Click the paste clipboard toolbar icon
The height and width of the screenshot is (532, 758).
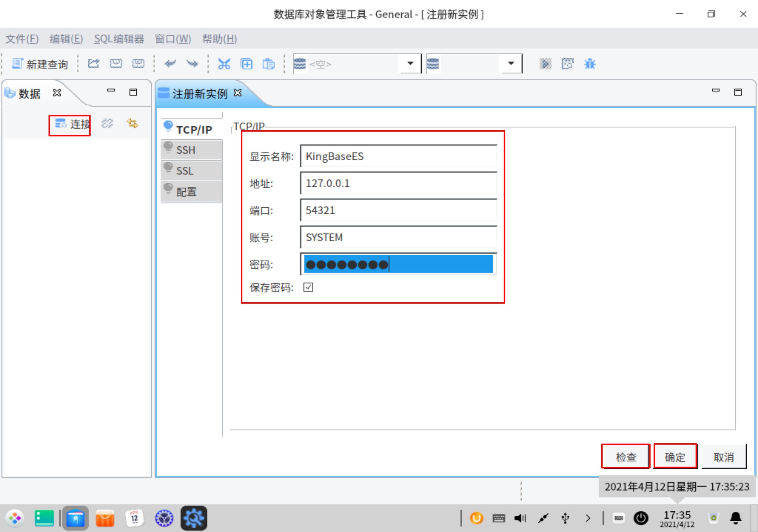pos(269,64)
